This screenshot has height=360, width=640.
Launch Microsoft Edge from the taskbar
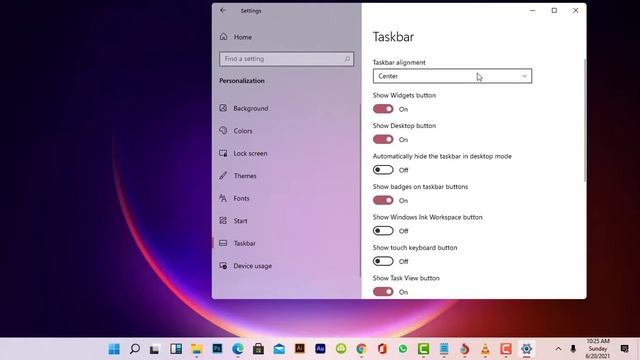tap(238, 349)
